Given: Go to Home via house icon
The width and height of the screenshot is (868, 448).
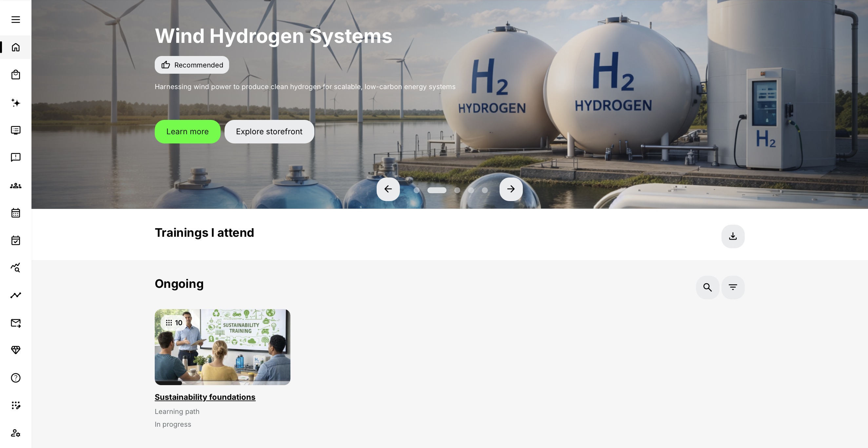Looking at the screenshot, I should 15,47.
